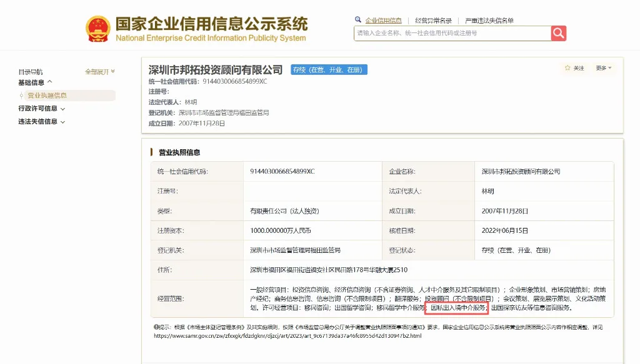The height and width of the screenshot is (364, 640).
Task: Click the header line 统一社会信用代码
Action: click(207, 82)
